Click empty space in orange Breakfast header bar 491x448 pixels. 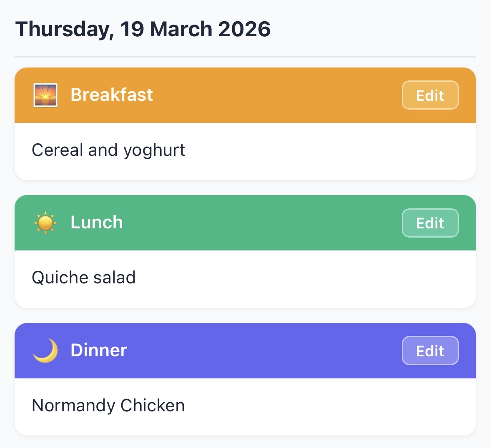275,95
